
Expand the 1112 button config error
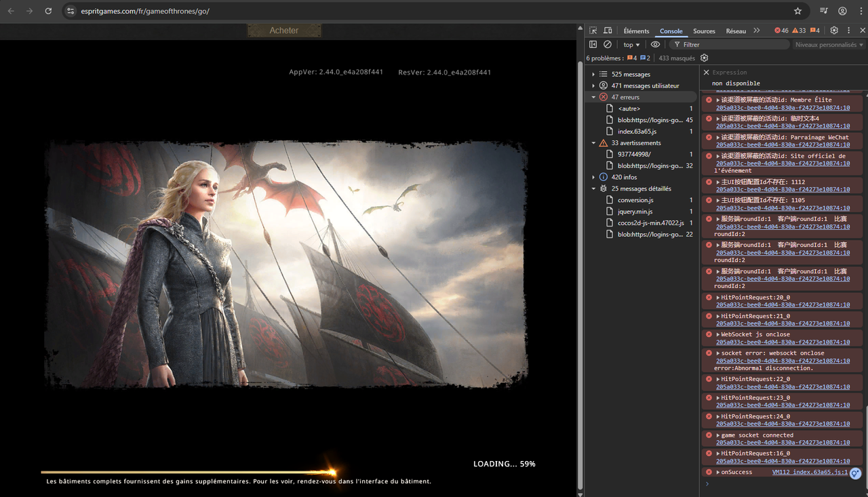click(718, 182)
